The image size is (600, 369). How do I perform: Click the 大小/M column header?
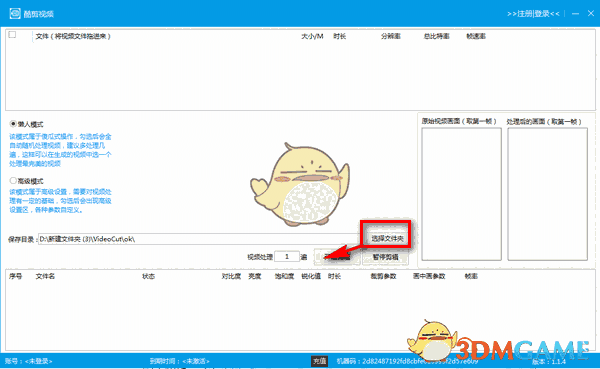coord(312,36)
